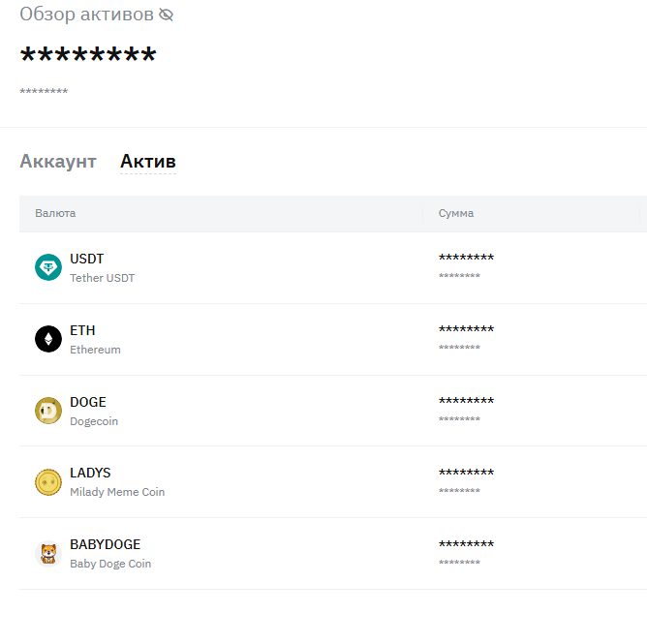Click the large masked total balance
This screenshot has width=647, height=644.
88,54
